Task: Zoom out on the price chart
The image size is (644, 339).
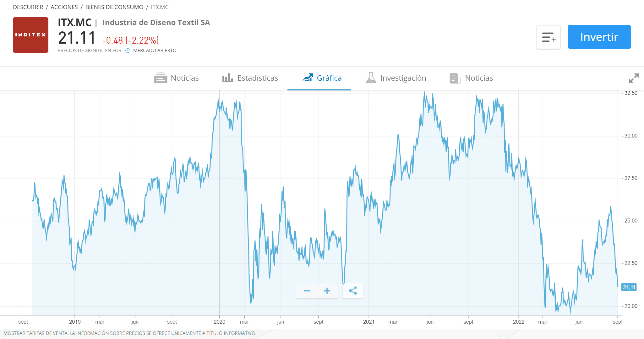Action: pyautogui.click(x=307, y=291)
